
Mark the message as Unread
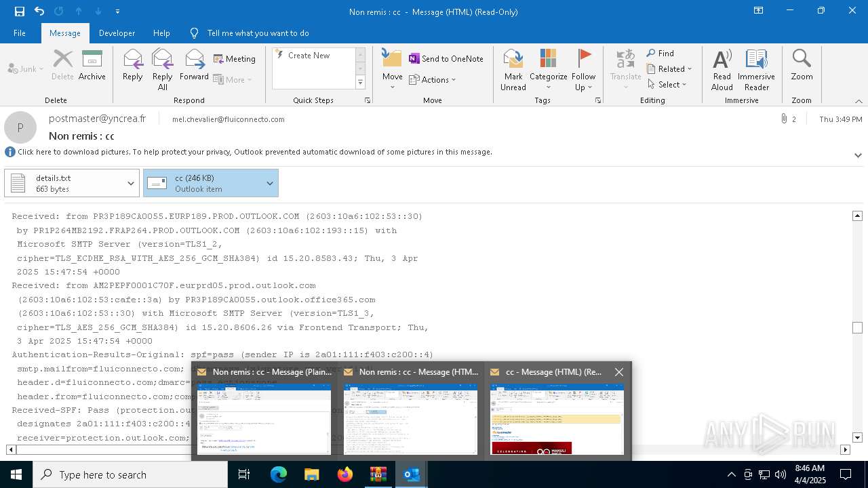pyautogui.click(x=513, y=70)
